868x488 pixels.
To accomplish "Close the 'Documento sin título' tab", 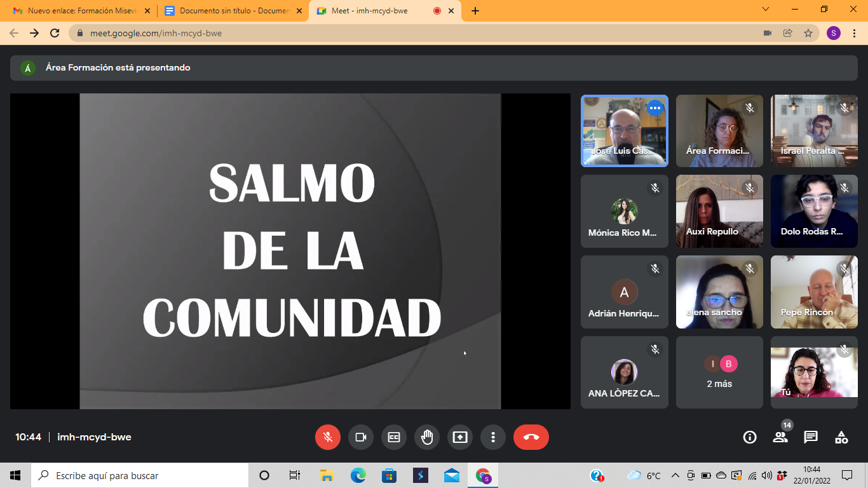I will click(299, 11).
